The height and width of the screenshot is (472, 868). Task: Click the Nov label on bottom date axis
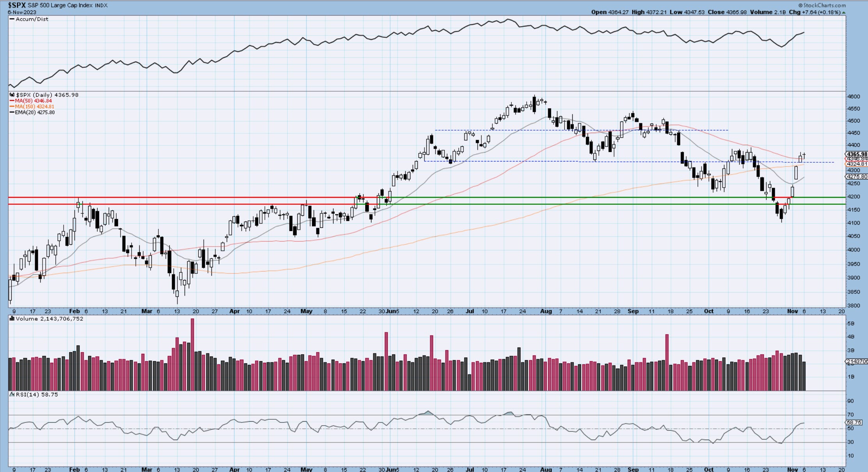coord(792,469)
